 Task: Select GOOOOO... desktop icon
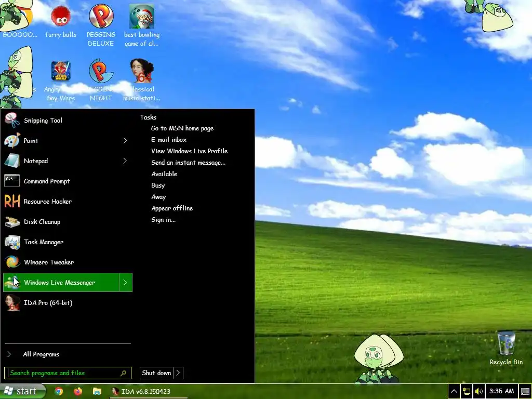coord(19,20)
